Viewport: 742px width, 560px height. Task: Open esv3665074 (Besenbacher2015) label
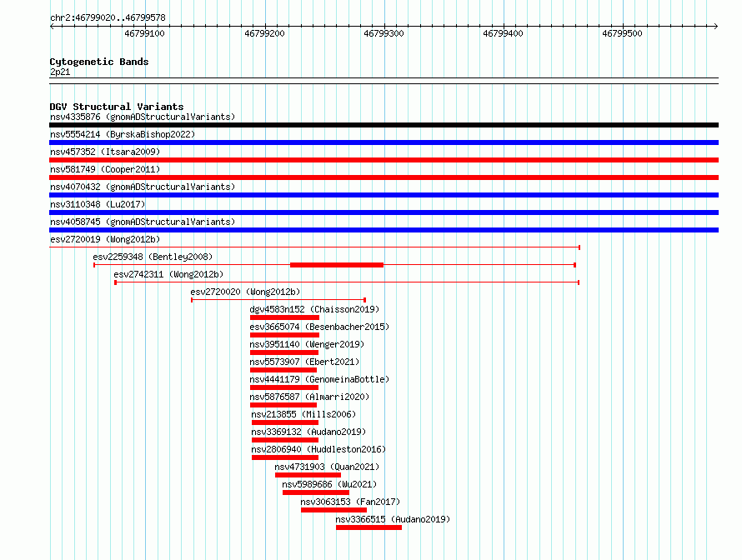[x=319, y=327]
